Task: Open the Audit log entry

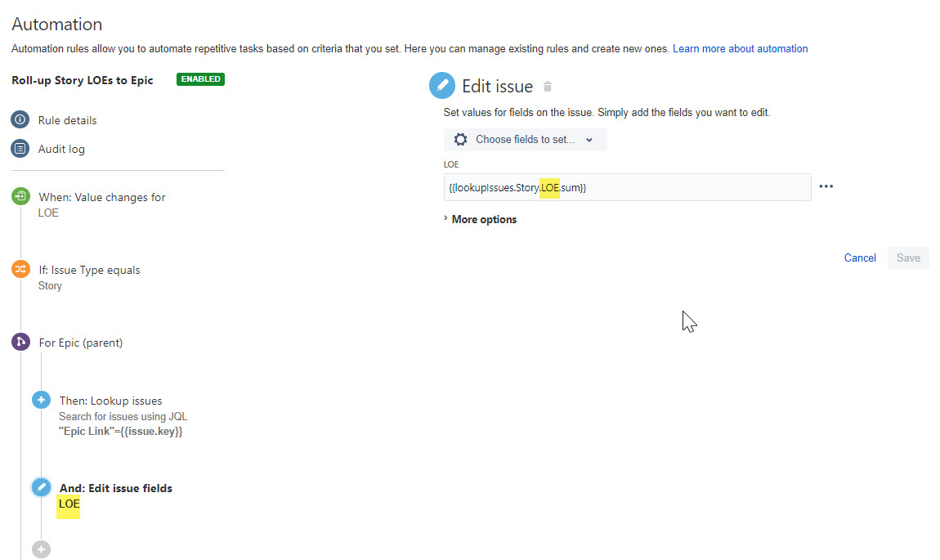Action: pyautogui.click(x=61, y=150)
